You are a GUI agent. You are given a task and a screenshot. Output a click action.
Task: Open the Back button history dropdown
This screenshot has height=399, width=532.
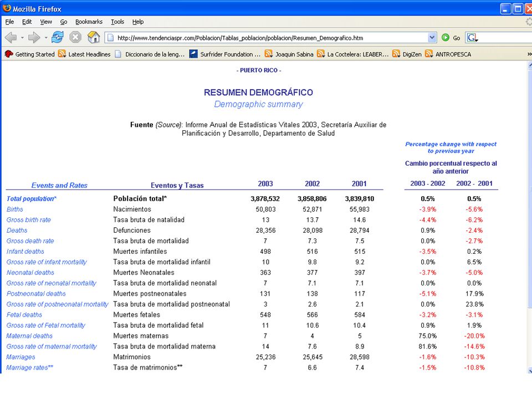pos(22,37)
